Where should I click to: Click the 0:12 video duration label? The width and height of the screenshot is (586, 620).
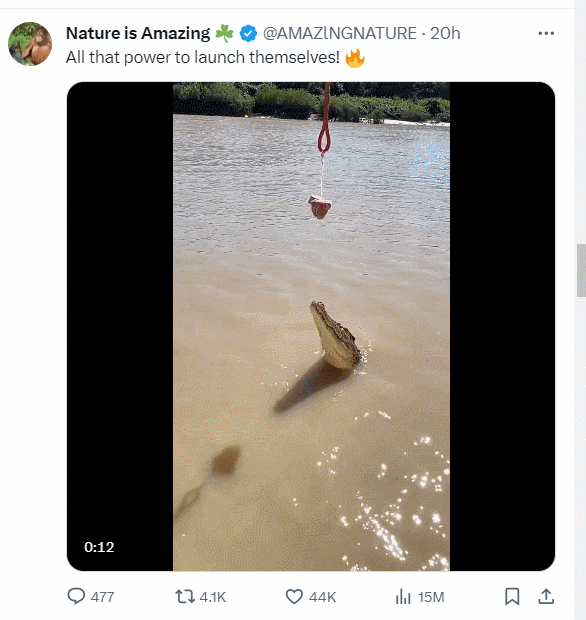pyautogui.click(x=99, y=547)
